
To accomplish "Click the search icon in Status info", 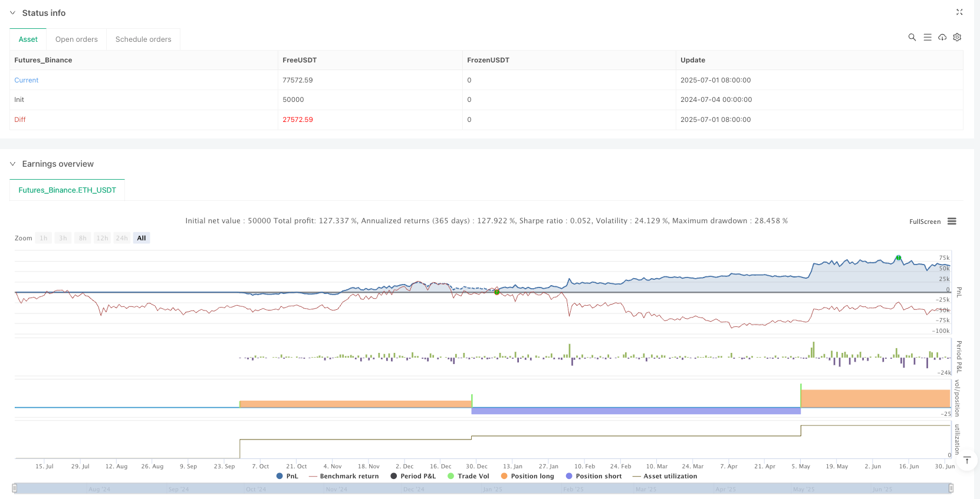I will (912, 37).
